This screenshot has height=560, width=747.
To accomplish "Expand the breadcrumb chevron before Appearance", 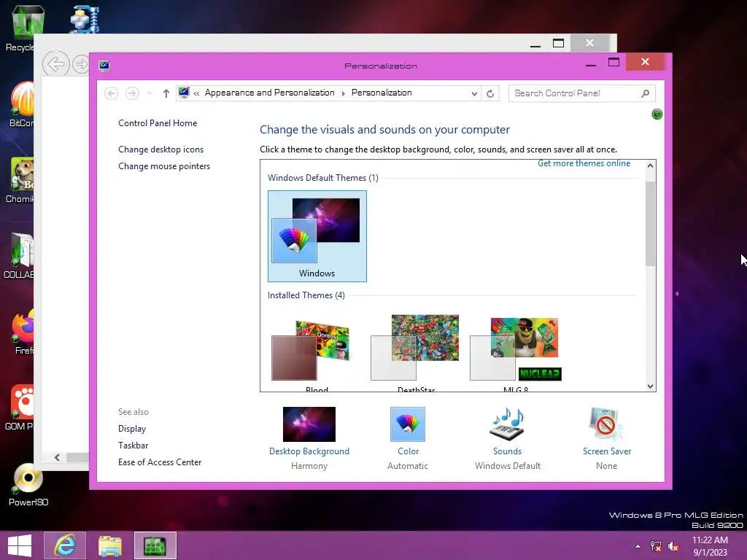I will tap(196, 93).
